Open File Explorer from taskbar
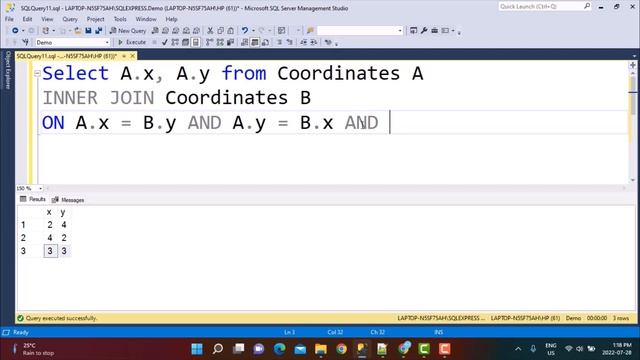The width and height of the screenshot is (640, 360). (321, 349)
